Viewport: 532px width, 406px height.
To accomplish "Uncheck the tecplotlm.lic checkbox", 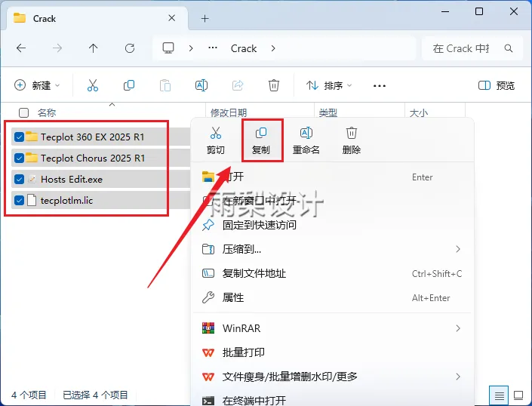I will pos(20,201).
